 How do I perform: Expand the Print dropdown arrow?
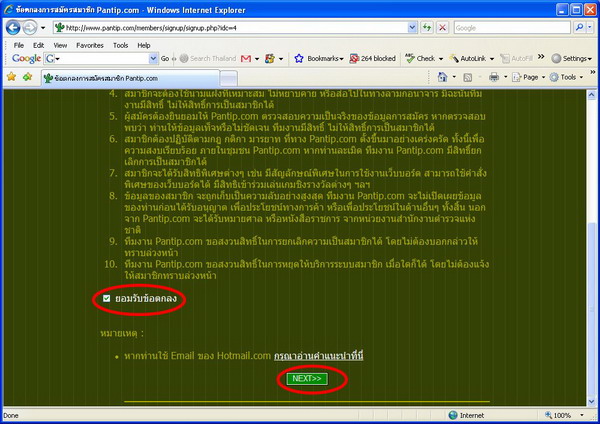pyautogui.click(x=505, y=77)
